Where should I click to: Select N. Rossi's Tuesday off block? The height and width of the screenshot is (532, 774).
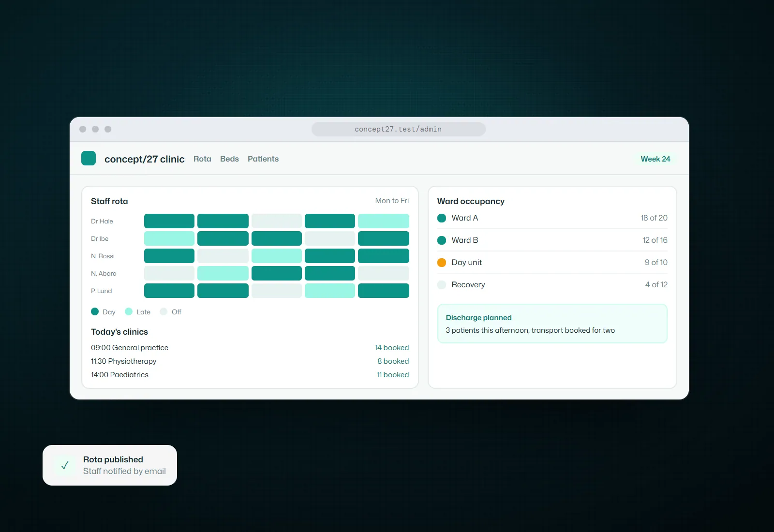point(223,256)
